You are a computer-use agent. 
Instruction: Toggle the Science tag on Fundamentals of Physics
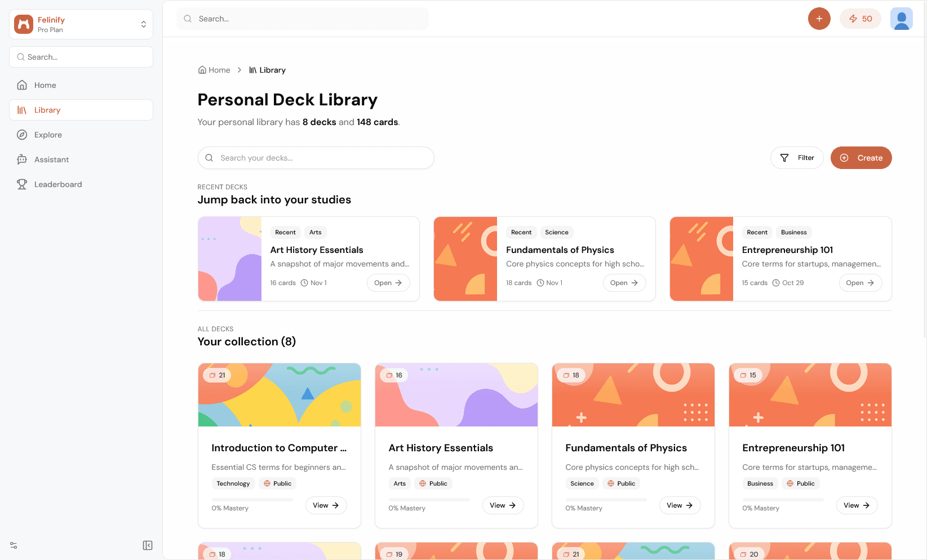click(582, 483)
